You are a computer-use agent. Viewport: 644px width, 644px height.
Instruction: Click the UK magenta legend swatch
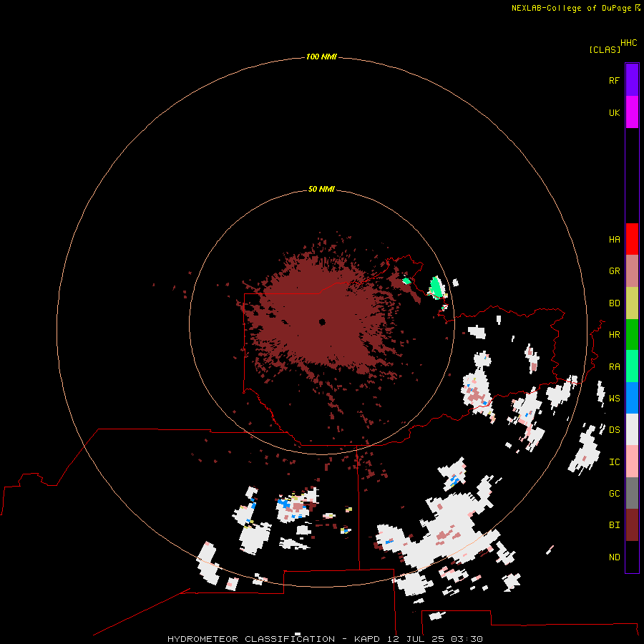(x=632, y=112)
